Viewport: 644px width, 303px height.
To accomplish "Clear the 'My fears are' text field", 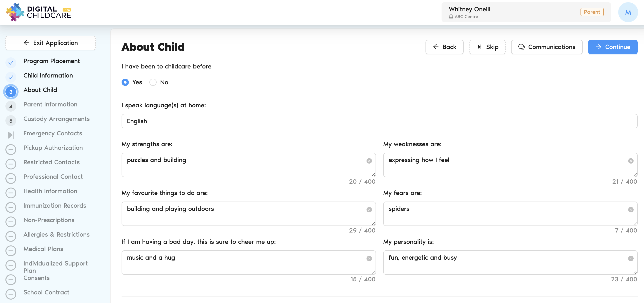I will pyautogui.click(x=630, y=209).
